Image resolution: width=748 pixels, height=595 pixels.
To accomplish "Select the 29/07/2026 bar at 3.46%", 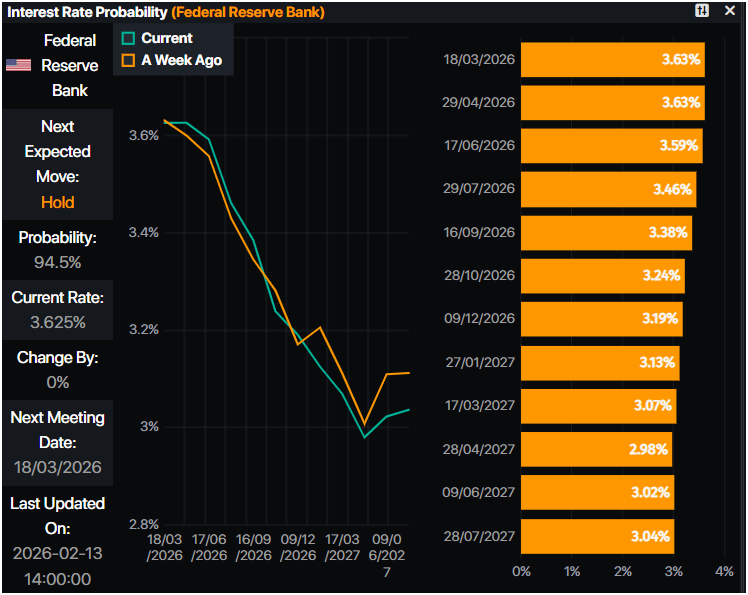I will pyautogui.click(x=608, y=189).
